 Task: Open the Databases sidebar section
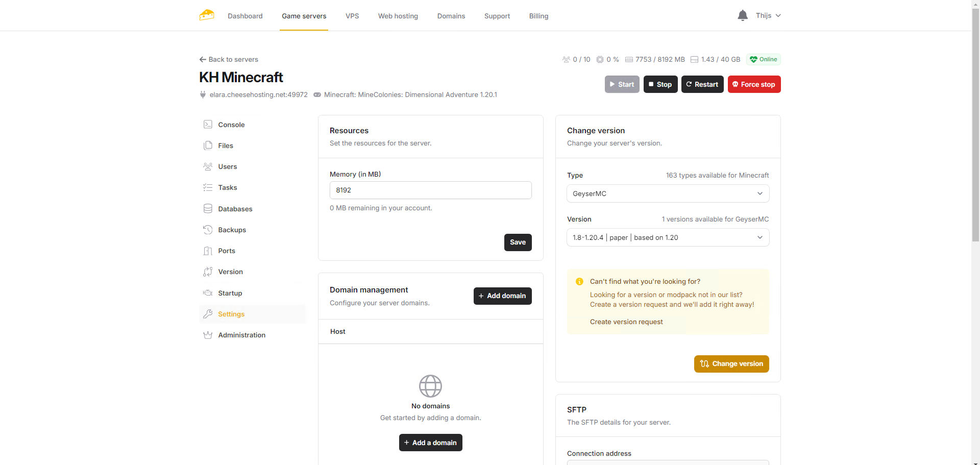tap(235, 209)
